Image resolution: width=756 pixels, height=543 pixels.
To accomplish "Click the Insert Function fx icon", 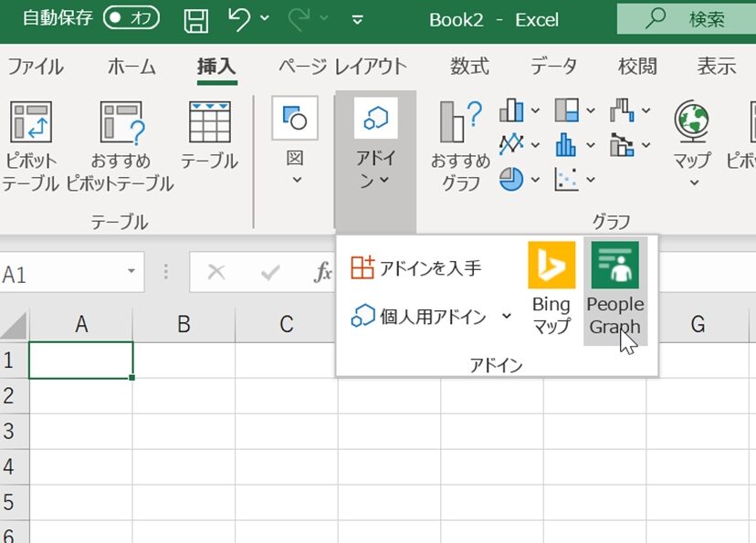I will pyautogui.click(x=322, y=272).
